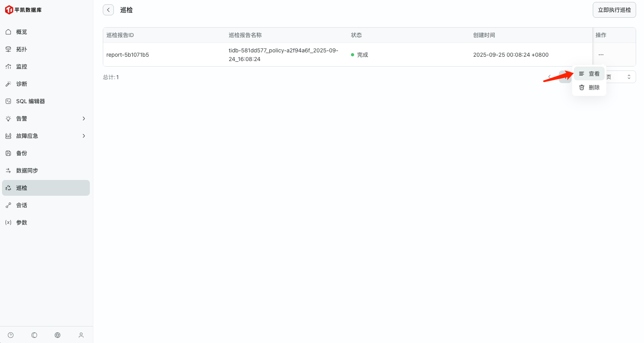Viewport: 644px width, 343px height.
Task: Expand the 告警 submenu chevron
Action: (x=84, y=119)
